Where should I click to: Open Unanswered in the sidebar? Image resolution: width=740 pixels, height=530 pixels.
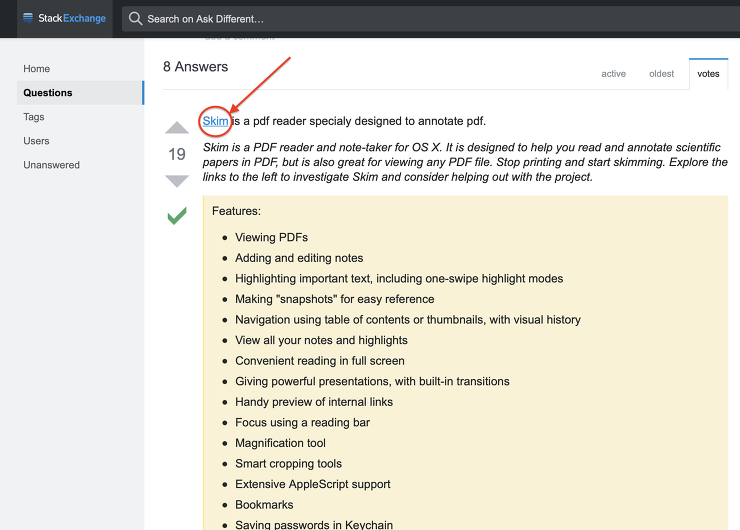(x=51, y=165)
